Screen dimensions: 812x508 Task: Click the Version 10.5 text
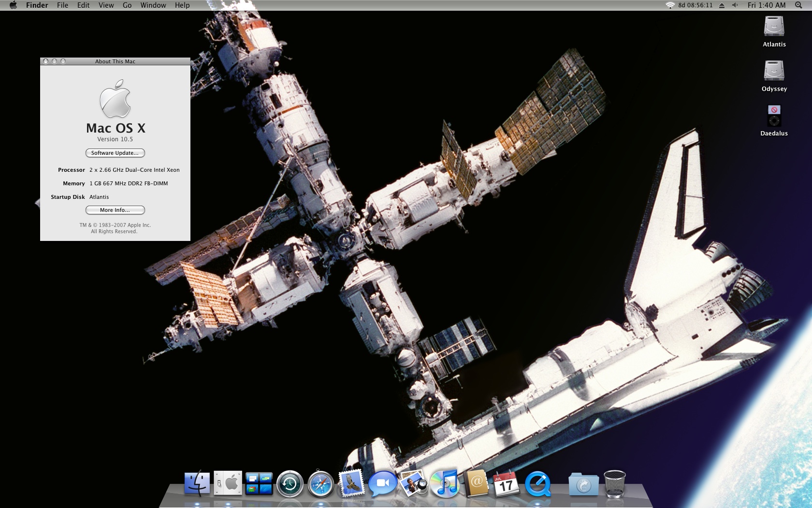coord(115,139)
